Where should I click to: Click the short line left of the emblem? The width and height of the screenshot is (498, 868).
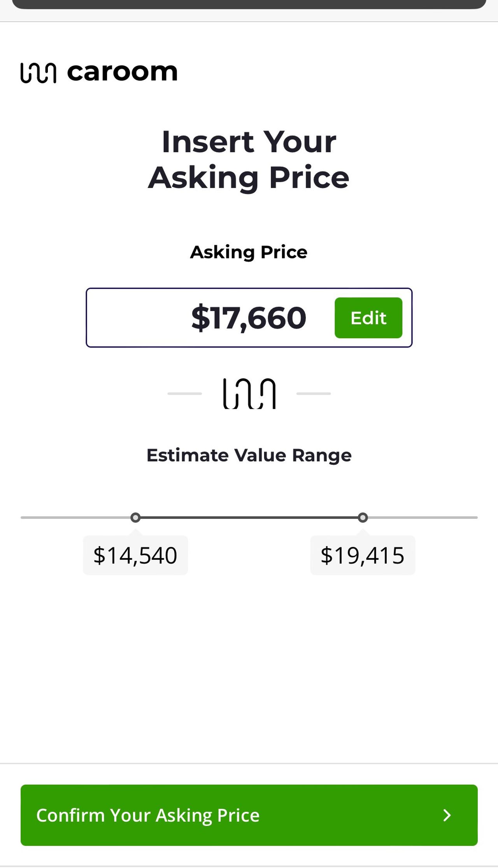(x=184, y=394)
